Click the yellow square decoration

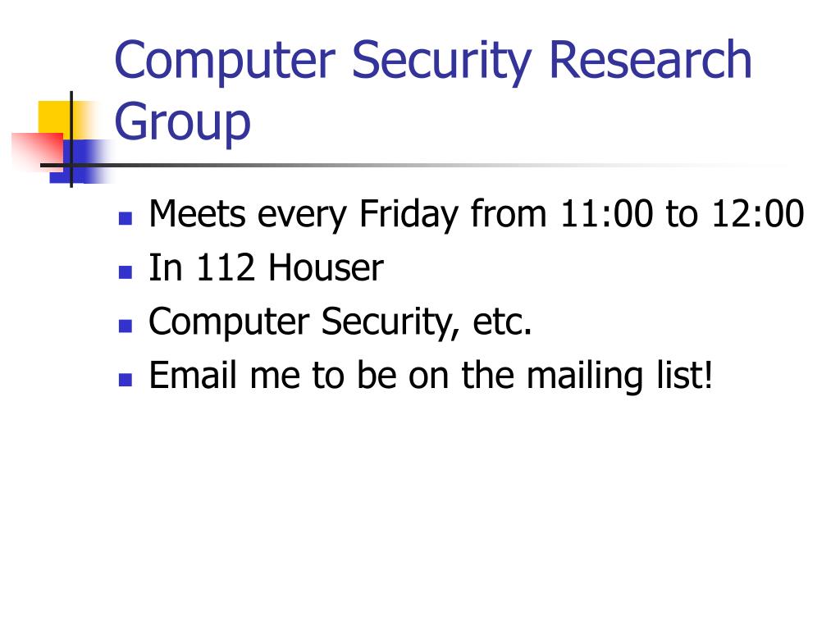coord(53,116)
